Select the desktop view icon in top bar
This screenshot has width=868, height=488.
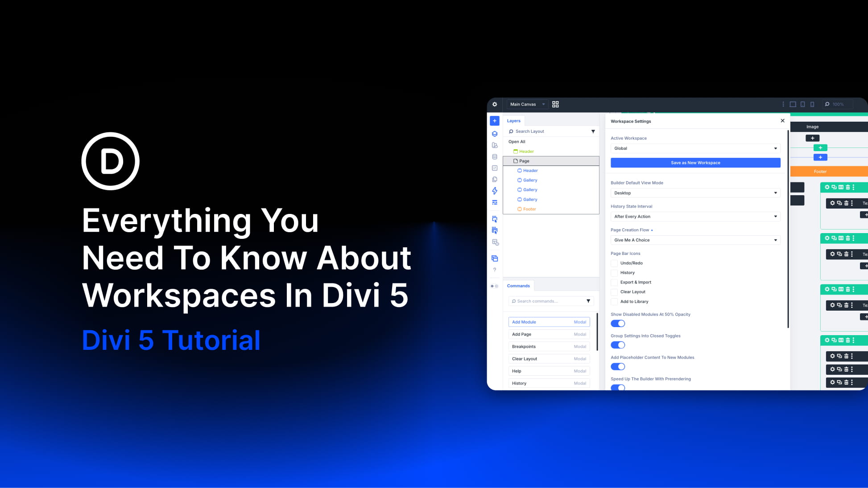click(x=793, y=104)
